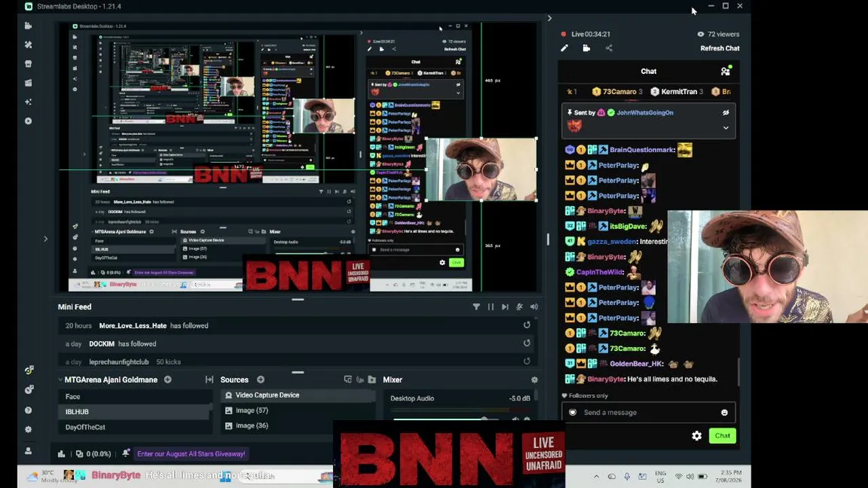Open chat settings gear beside Chat button

(696, 436)
